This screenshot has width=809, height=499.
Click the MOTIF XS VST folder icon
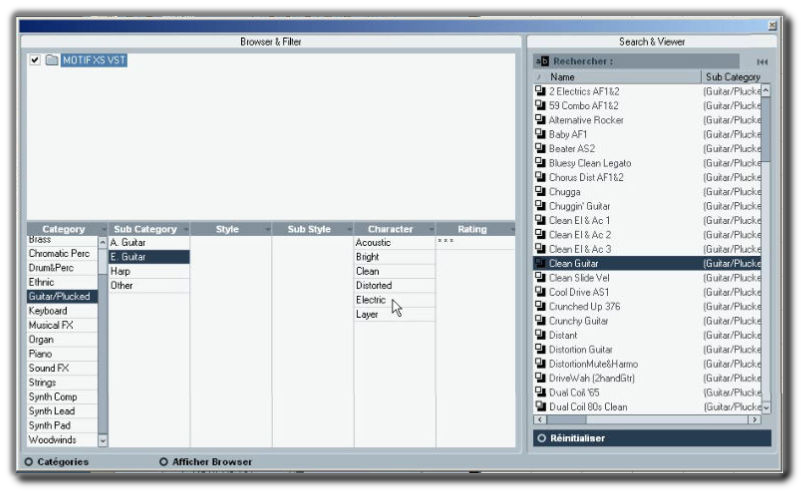[51, 60]
